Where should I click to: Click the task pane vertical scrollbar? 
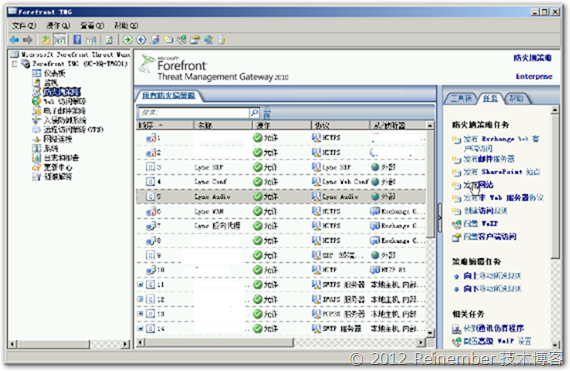click(555, 227)
